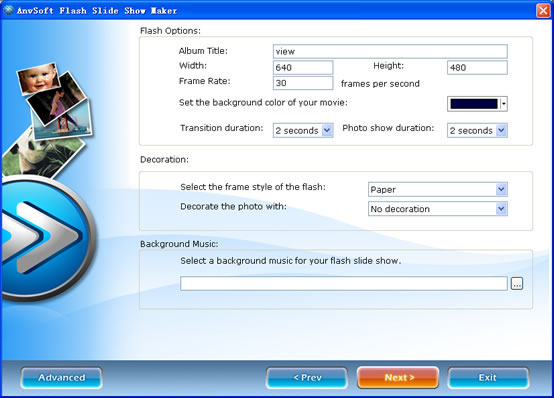Click the baby photo thumbnail

point(38,78)
